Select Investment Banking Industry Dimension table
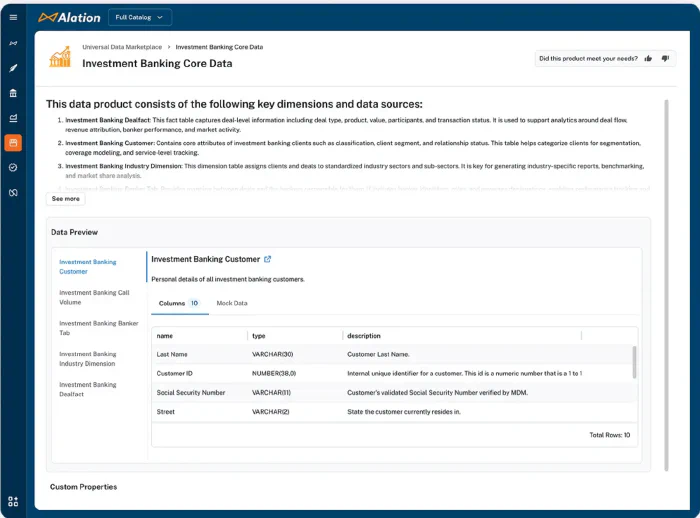700x518 pixels. pos(88,359)
